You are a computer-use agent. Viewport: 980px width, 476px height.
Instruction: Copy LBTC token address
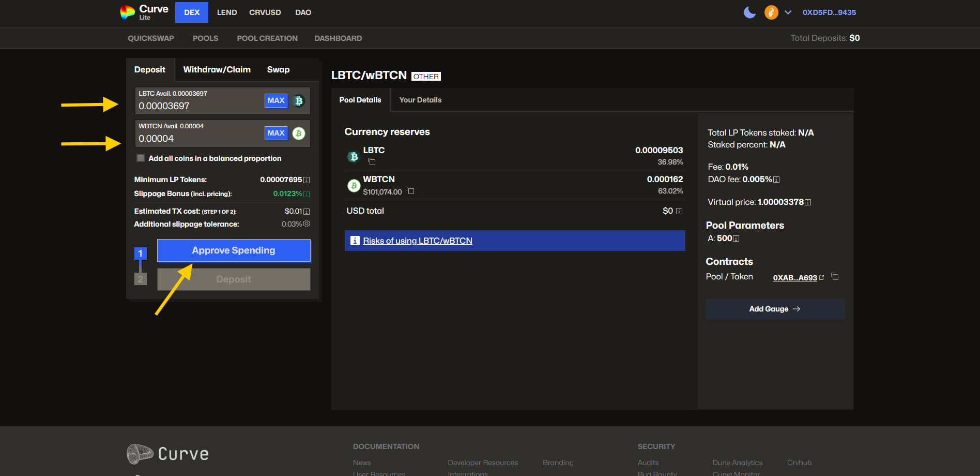point(372,161)
